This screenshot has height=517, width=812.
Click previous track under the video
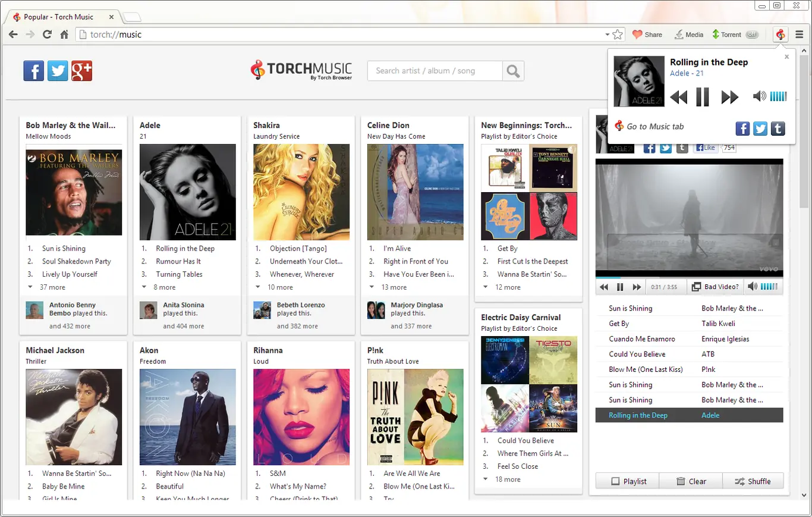(x=604, y=287)
